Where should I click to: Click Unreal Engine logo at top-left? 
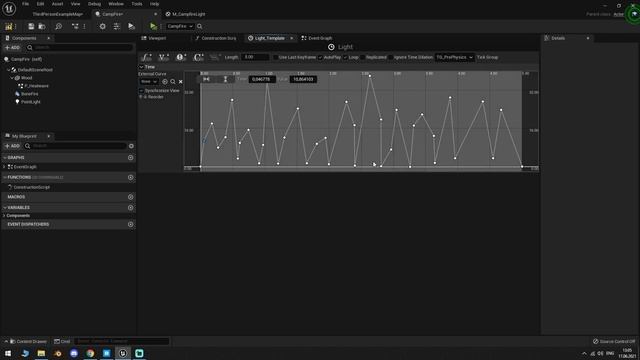(x=9, y=8)
